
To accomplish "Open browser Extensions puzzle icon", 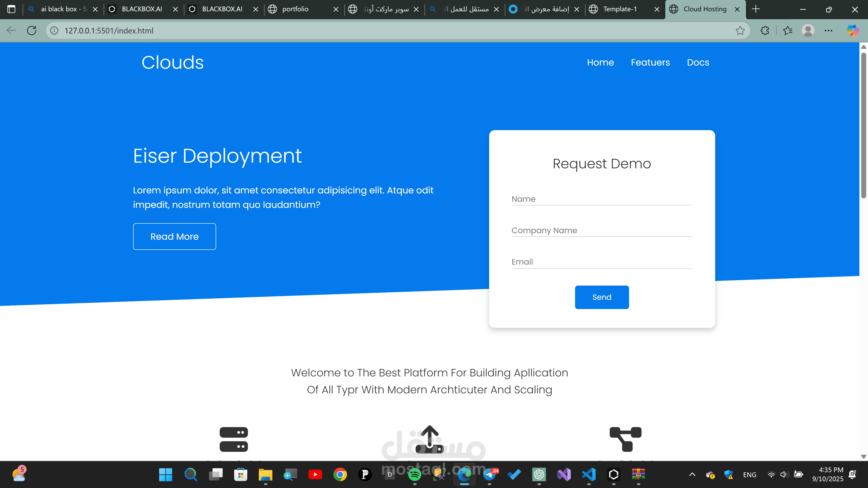I will point(765,31).
